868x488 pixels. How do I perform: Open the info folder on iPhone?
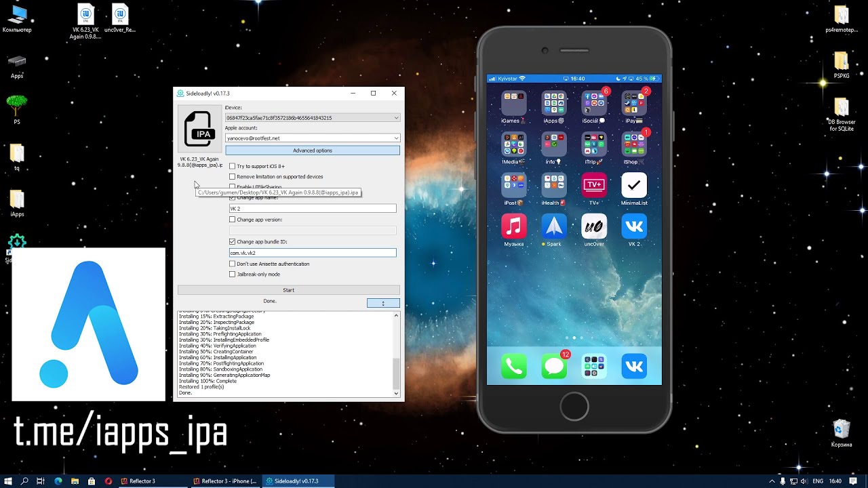pos(554,144)
